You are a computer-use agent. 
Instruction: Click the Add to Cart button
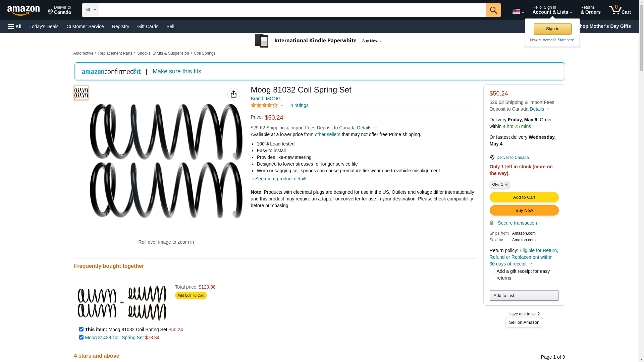524,197
